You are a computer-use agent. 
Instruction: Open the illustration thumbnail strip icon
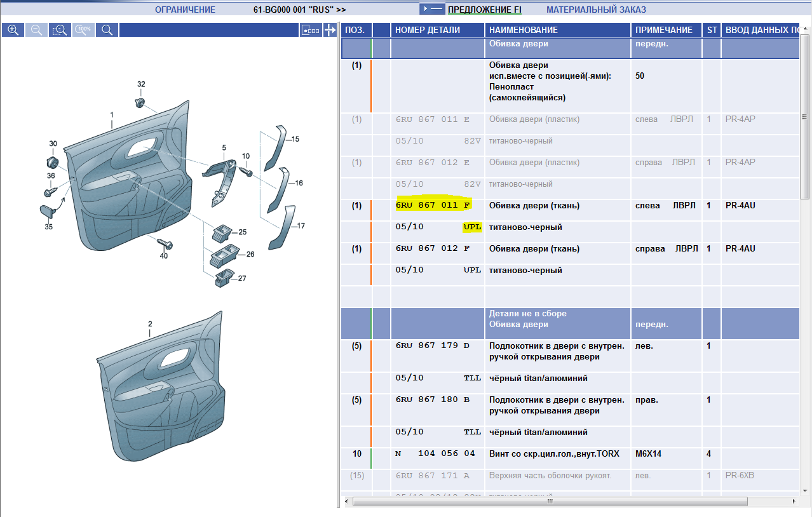tap(310, 30)
